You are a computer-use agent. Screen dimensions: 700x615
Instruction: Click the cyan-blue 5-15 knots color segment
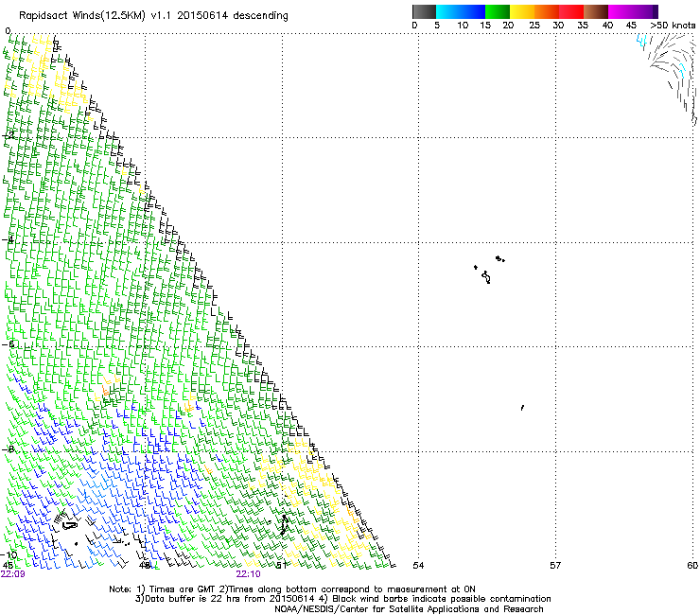(x=461, y=11)
